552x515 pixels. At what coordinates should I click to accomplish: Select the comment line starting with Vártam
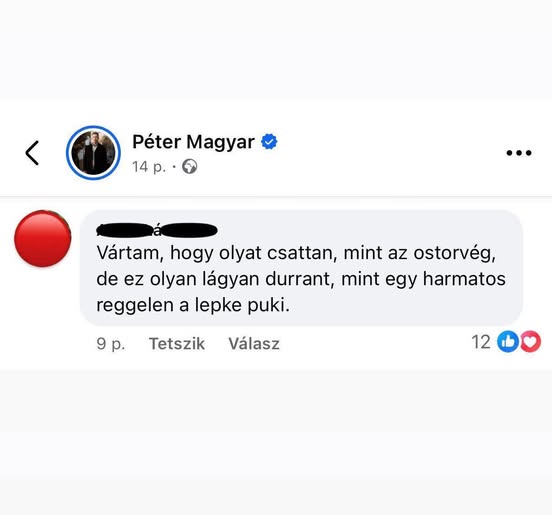[296, 253]
